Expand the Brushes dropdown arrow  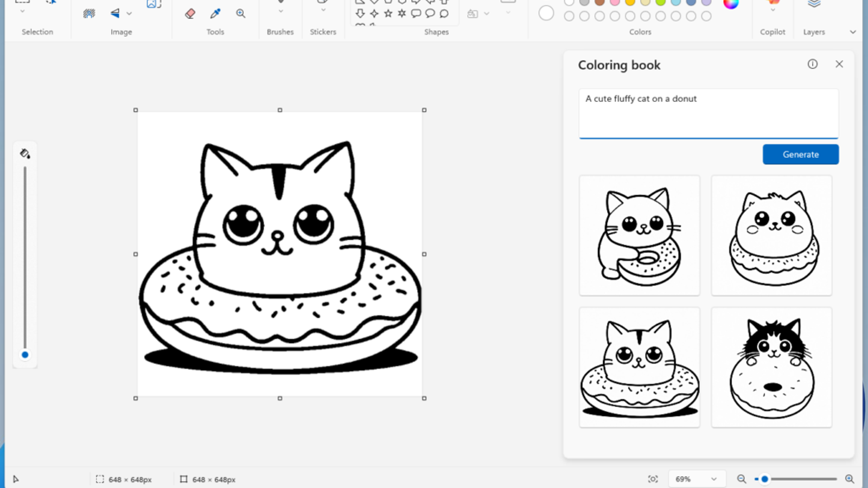pos(280,11)
